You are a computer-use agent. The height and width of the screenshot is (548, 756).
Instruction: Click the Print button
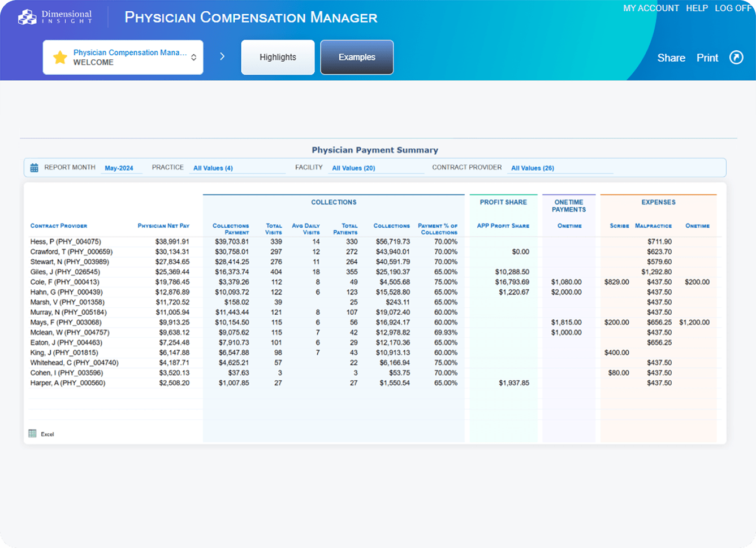coord(707,58)
